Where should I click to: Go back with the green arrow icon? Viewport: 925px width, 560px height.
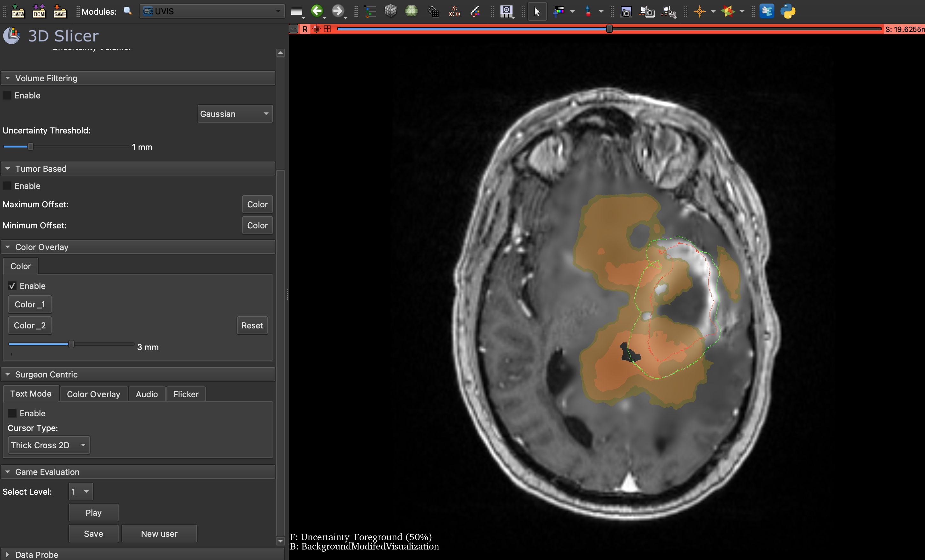(x=317, y=11)
